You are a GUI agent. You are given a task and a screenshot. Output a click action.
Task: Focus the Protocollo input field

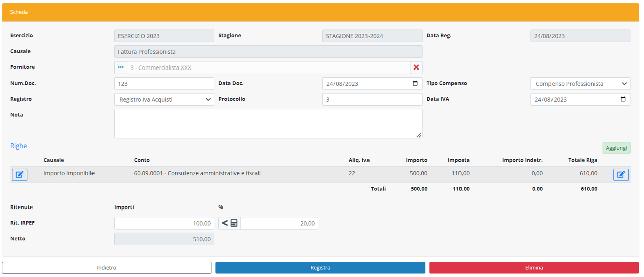coord(372,100)
